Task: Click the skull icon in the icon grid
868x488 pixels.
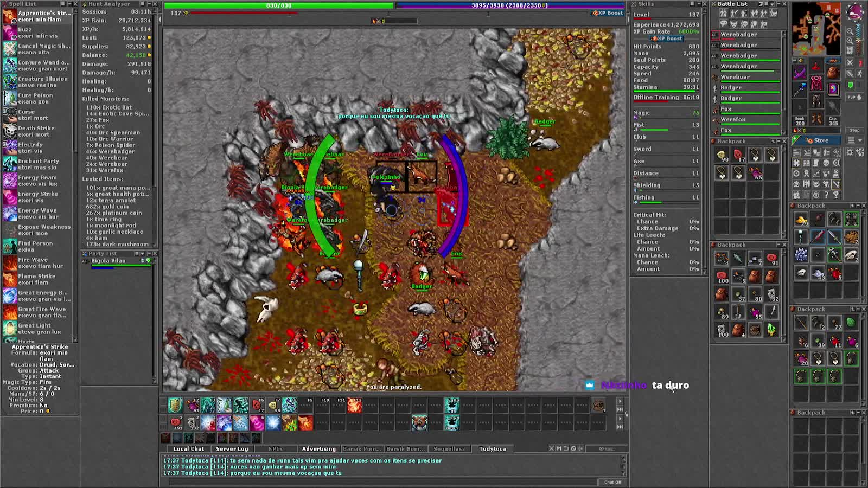Action: pyautogui.click(x=826, y=163)
